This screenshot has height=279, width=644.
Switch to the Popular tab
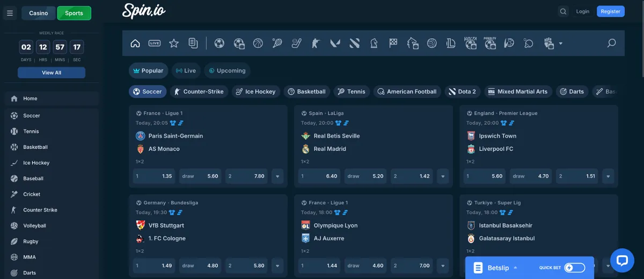pyautogui.click(x=148, y=70)
